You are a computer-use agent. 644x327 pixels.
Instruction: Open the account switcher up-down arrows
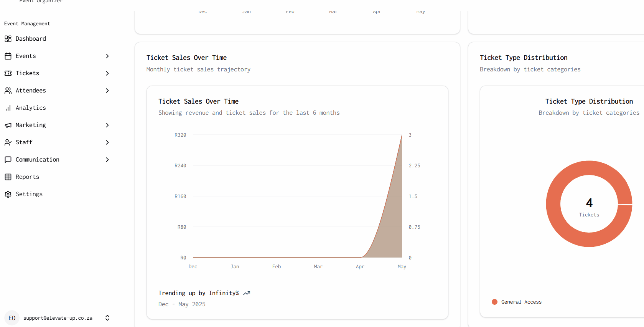point(107,318)
